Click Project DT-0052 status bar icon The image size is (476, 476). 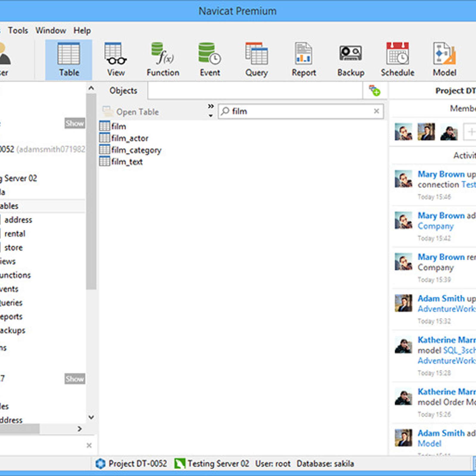pyautogui.click(x=101, y=464)
